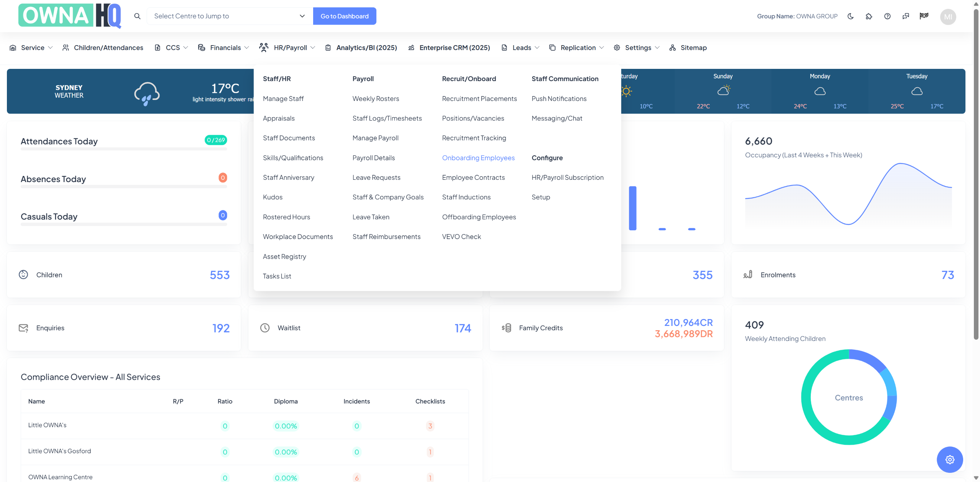Image resolution: width=980 pixels, height=482 pixels.
Task: Click the Enquiries envelope icon
Action: pos(23,328)
